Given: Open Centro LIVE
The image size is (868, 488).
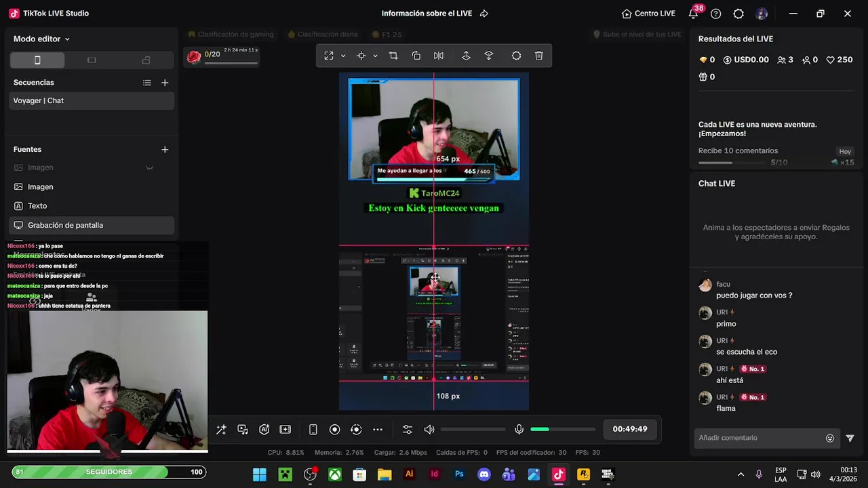Looking at the screenshot, I should pyautogui.click(x=648, y=14).
